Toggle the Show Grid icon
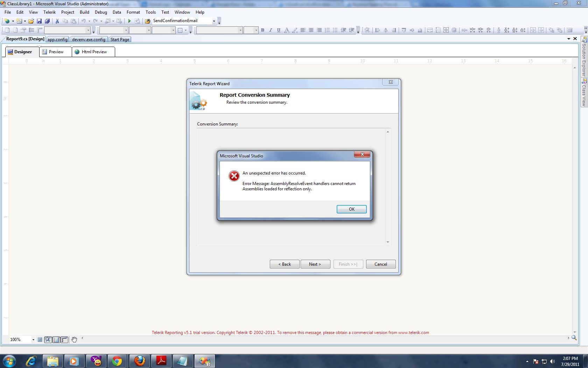 [x=40, y=340]
